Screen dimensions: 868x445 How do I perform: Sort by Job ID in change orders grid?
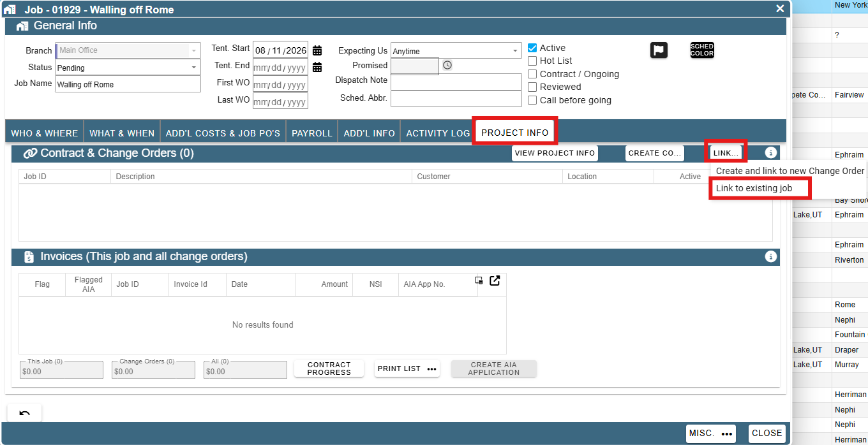coord(64,177)
